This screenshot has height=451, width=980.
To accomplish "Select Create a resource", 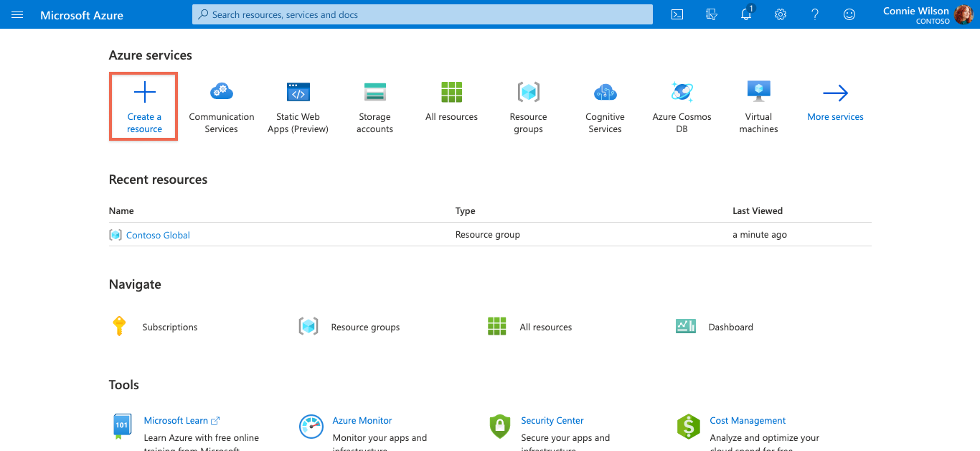I will 143,106.
